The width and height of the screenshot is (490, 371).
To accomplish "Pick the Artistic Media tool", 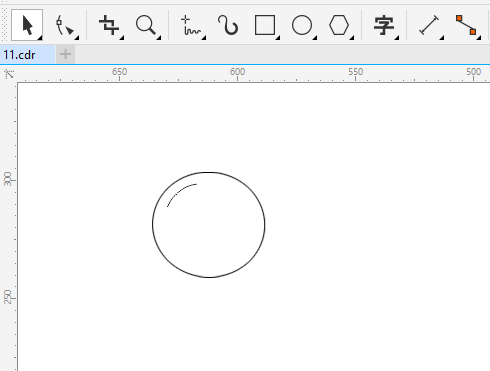I will click(228, 25).
